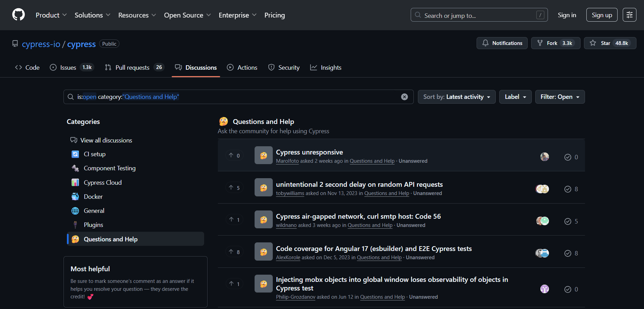This screenshot has width=644, height=309.
Task: Open the Filter: Open dropdown
Action: tap(560, 97)
